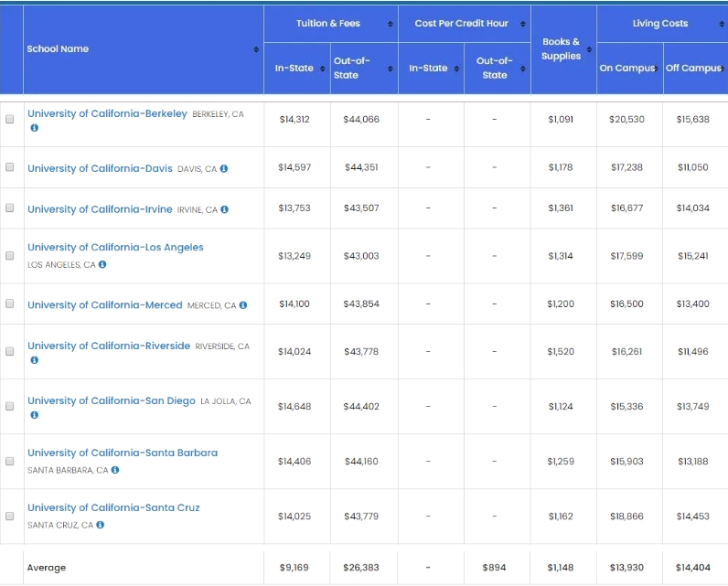The width and height of the screenshot is (728, 586).
Task: Sort by On Campus living cost arrows
Action: (656, 69)
